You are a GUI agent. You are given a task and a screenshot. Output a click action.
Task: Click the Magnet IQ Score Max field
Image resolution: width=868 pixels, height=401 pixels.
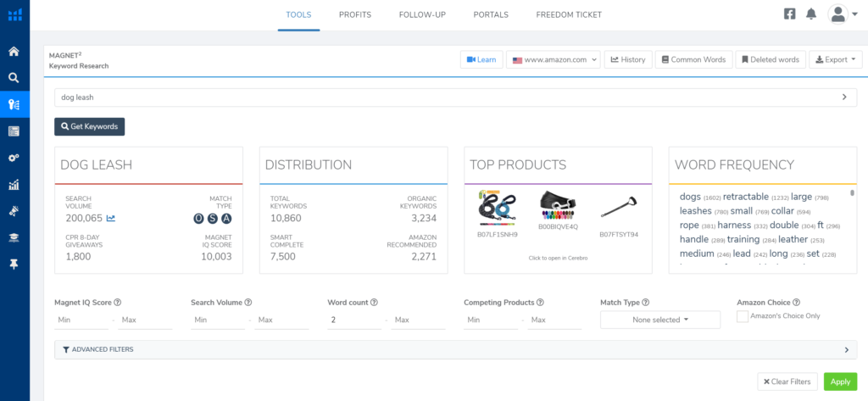point(145,320)
